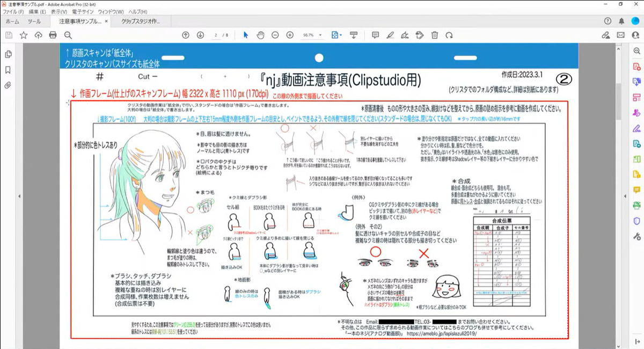Zoom in with the plus icon
Image resolution: width=644 pixels, height=349 pixels.
[290, 35]
